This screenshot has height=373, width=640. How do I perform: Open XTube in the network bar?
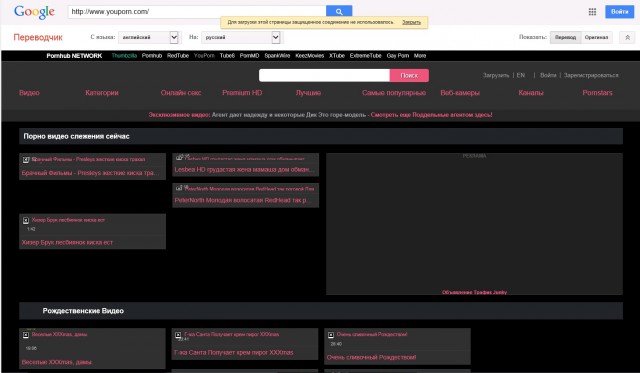[x=337, y=56]
